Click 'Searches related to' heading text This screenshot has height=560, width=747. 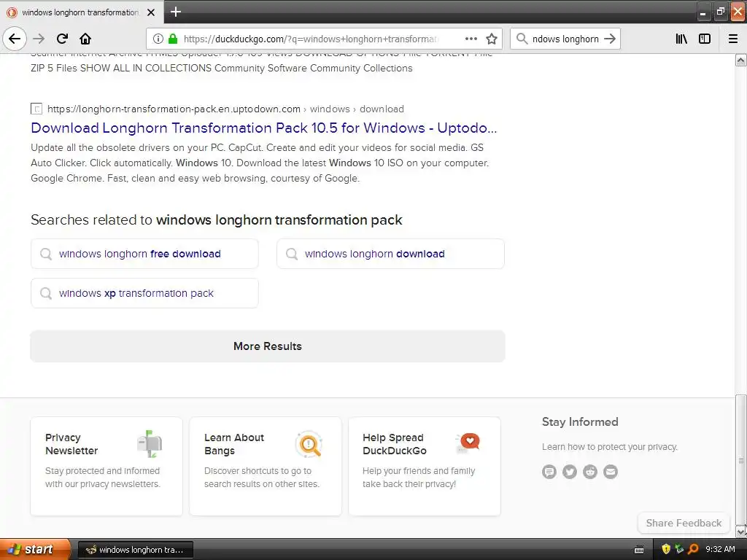coord(91,220)
